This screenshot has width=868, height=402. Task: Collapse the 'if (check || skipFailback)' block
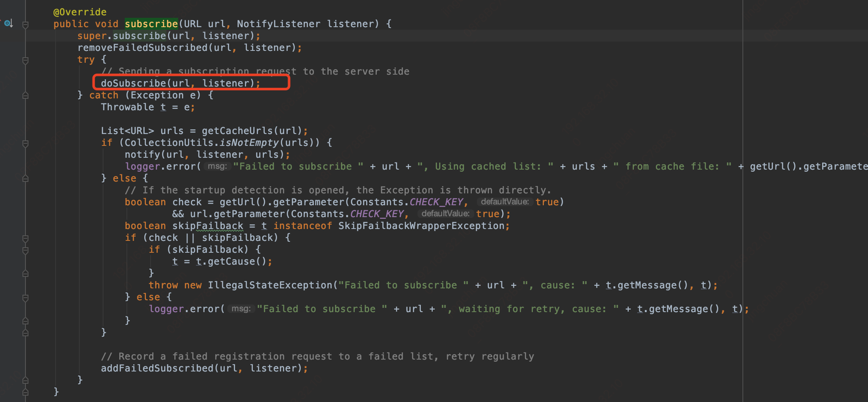coord(25,238)
